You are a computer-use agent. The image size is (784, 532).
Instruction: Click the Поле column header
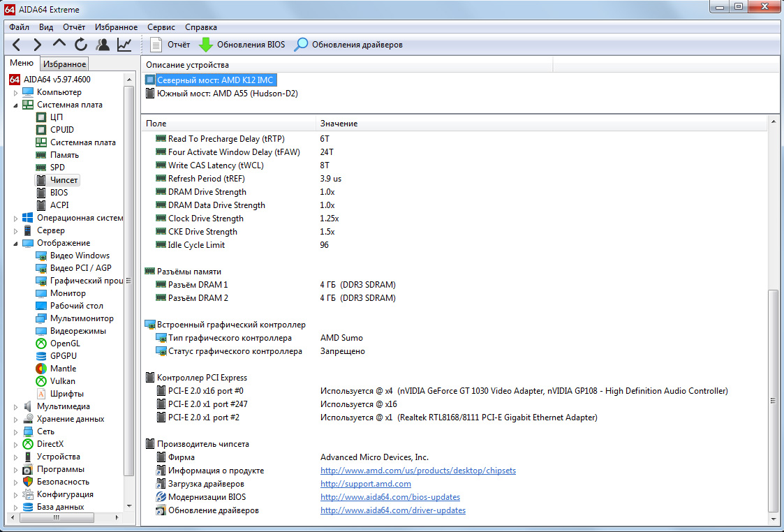tap(228, 124)
